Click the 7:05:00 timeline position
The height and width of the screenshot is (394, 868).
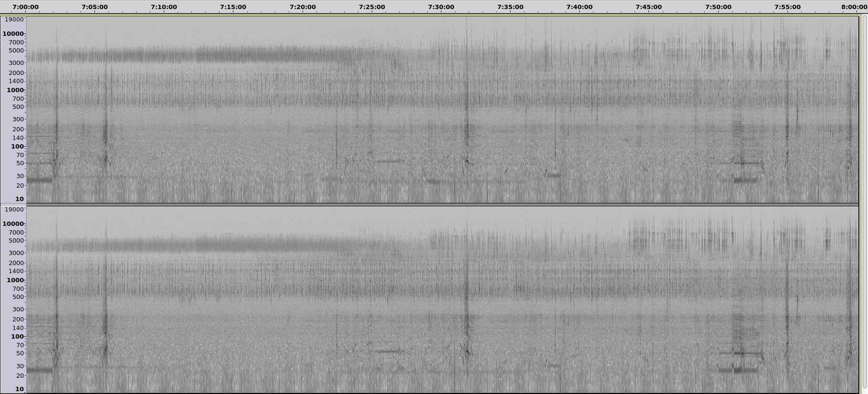point(95,7)
